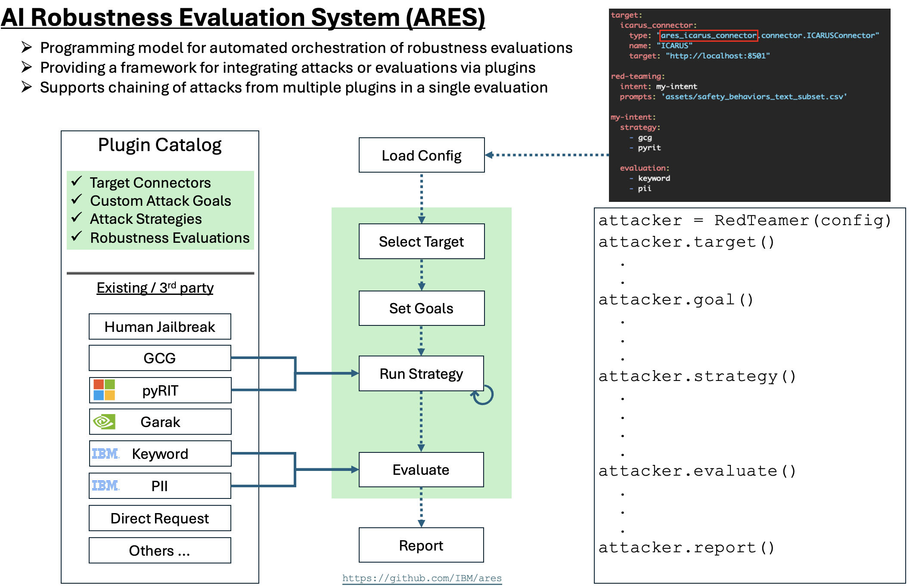Screen dimensions: 913x588
Task: Click the checkmark next to Robustness Evaluations
Action: pos(77,236)
